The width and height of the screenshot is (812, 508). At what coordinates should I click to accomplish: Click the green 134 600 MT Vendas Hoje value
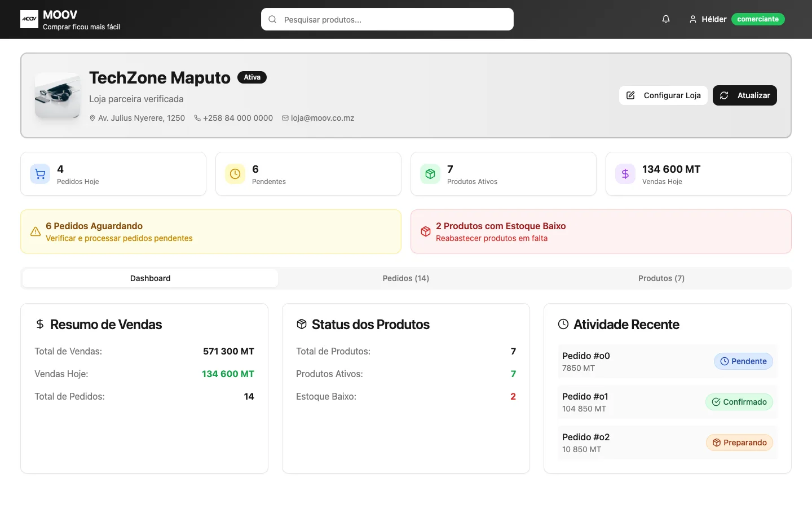tap(228, 374)
